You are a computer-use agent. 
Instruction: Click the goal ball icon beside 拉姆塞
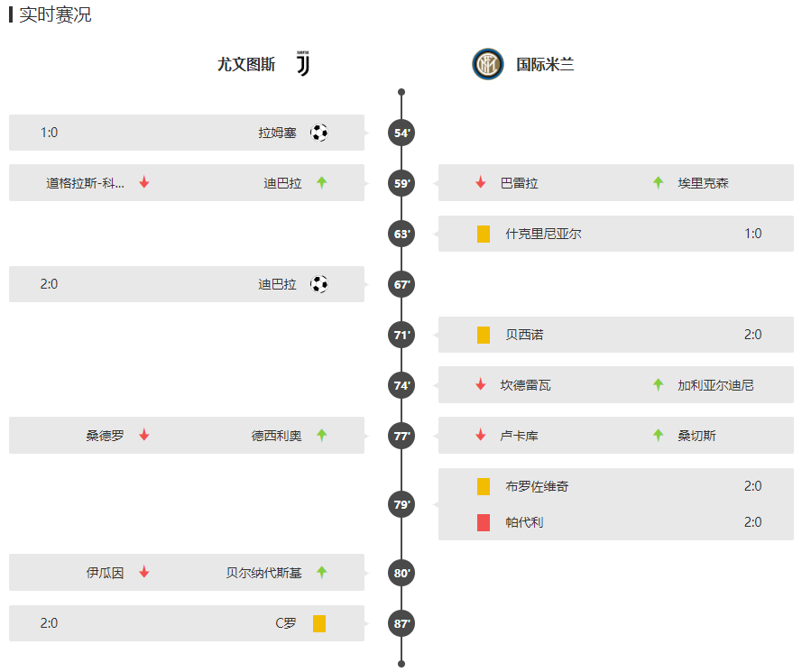[x=319, y=133]
